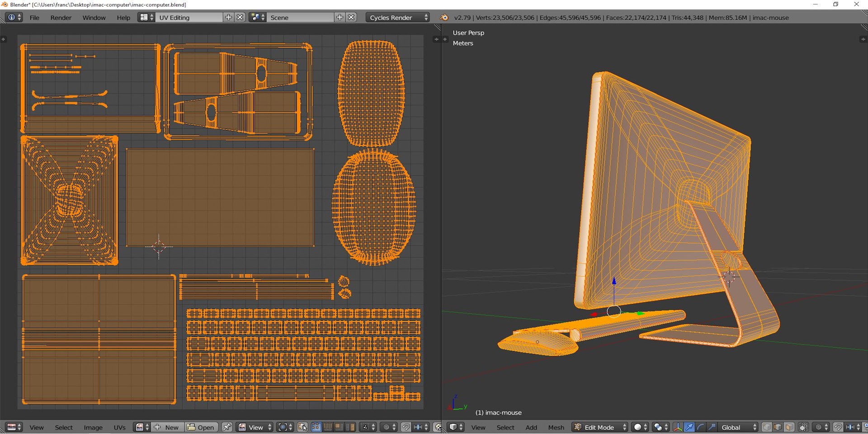Open the Image menu
The image size is (868, 434).
click(x=93, y=427)
